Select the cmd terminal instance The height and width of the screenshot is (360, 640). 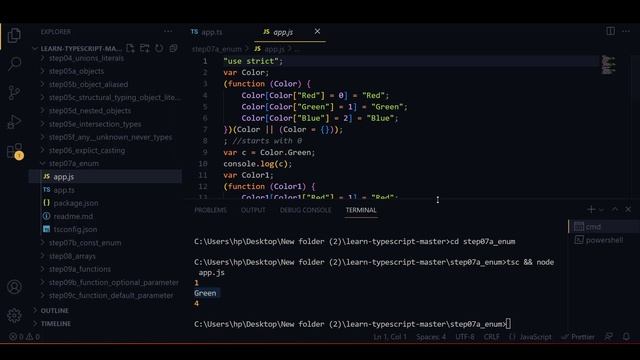pyautogui.click(x=604, y=227)
